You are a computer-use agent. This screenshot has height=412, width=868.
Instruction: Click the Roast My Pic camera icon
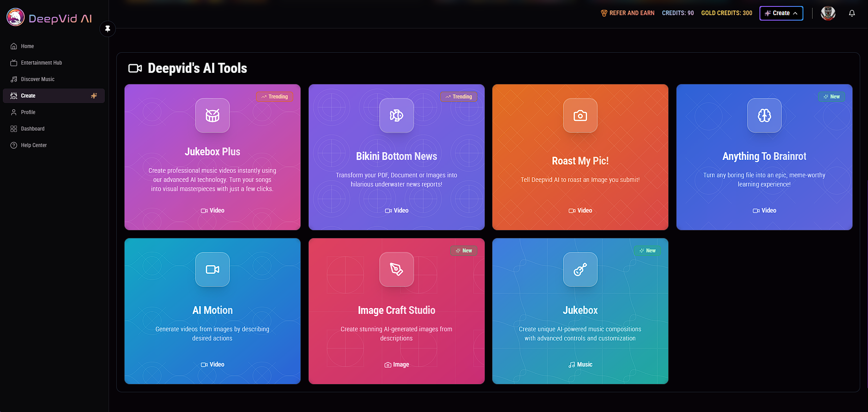coord(580,115)
